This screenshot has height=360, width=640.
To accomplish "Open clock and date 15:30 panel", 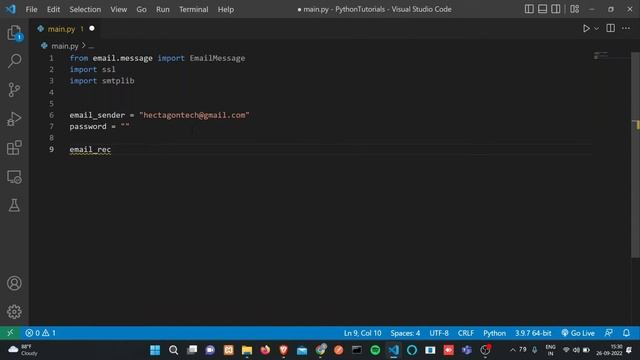I will pyautogui.click(x=609, y=350).
